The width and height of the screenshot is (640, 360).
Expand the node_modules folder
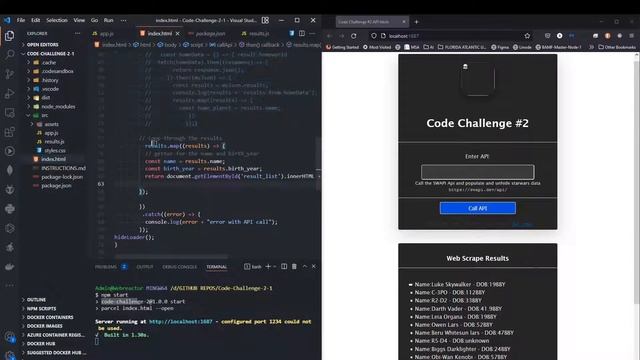pyautogui.click(x=58, y=107)
